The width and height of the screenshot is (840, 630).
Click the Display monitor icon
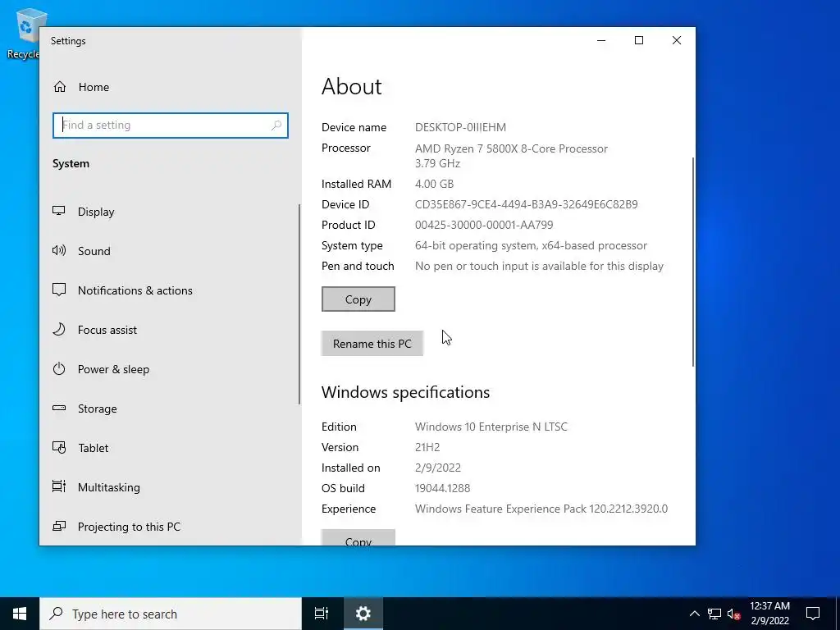pos(59,211)
